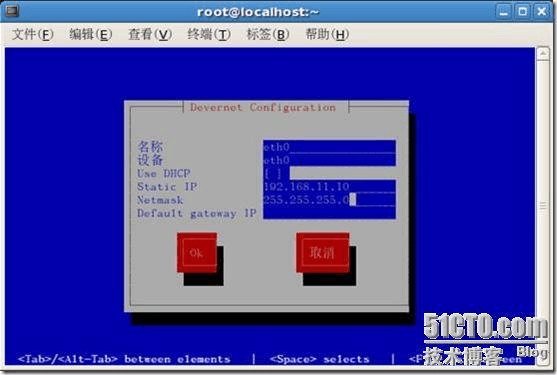The width and height of the screenshot is (557, 375).
Task: Open the 标签(B) menu
Action: click(x=268, y=35)
